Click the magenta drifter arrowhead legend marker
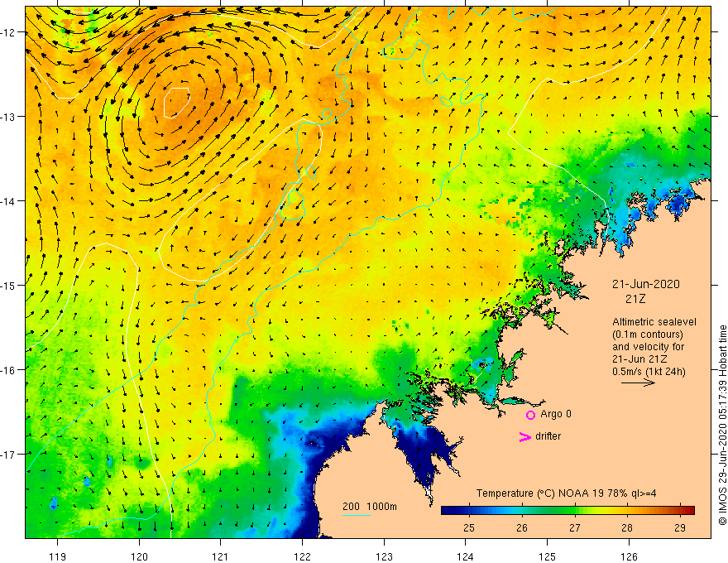 [x=525, y=437]
